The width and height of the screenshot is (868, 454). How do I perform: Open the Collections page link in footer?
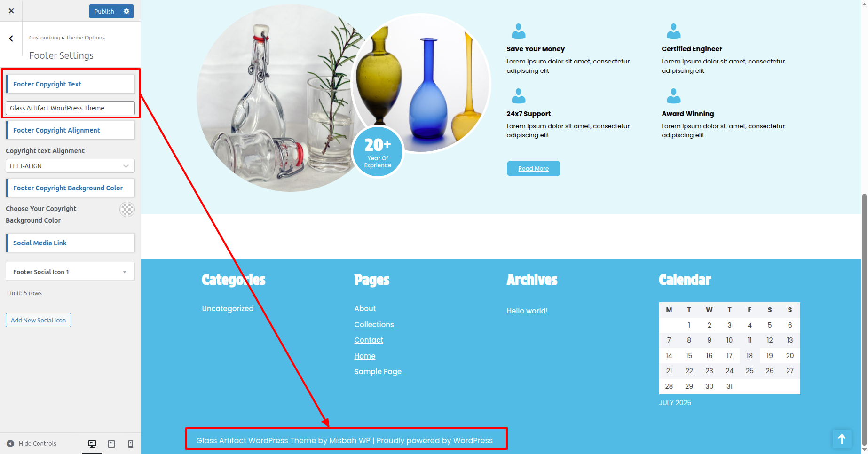click(374, 325)
